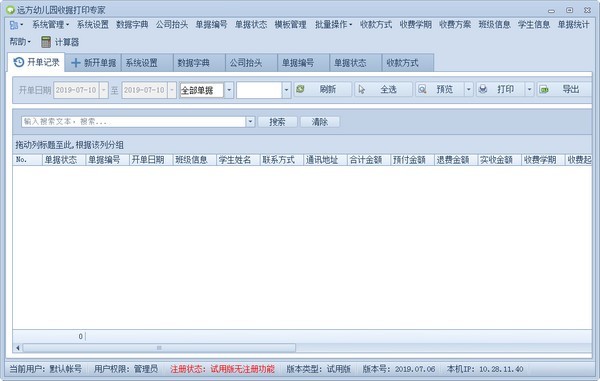
Task: Click the 注册状态 red status text
Action: click(222, 369)
